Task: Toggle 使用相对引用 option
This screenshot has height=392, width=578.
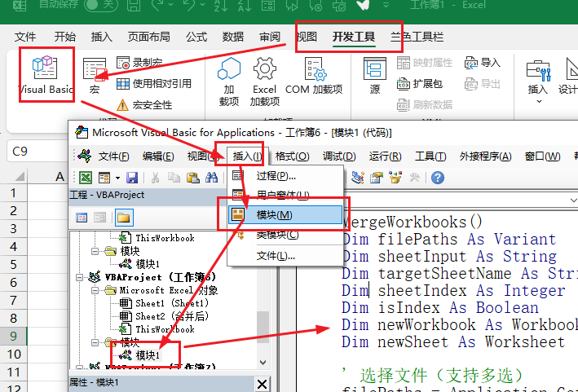Action: (x=154, y=84)
